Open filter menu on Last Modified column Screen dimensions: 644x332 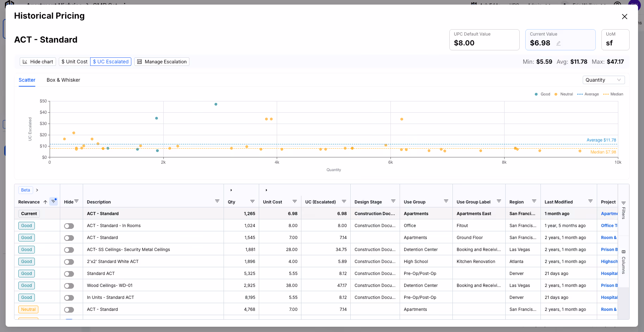point(590,201)
